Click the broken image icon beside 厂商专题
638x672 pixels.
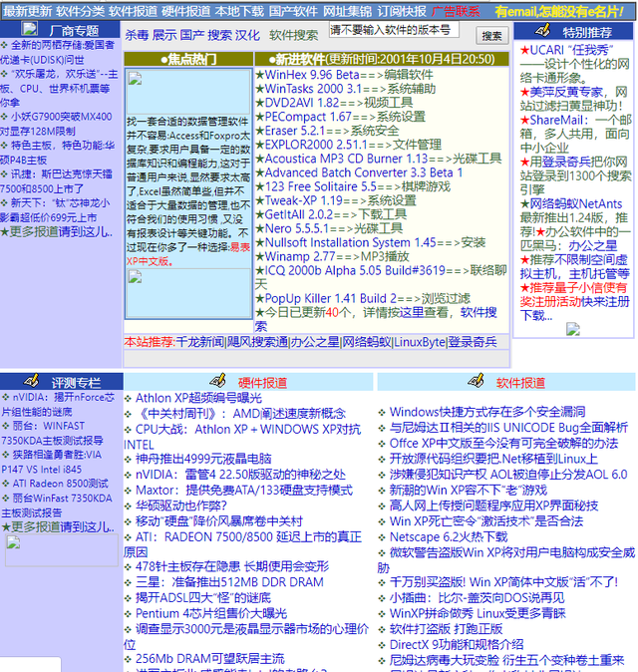tap(30, 29)
